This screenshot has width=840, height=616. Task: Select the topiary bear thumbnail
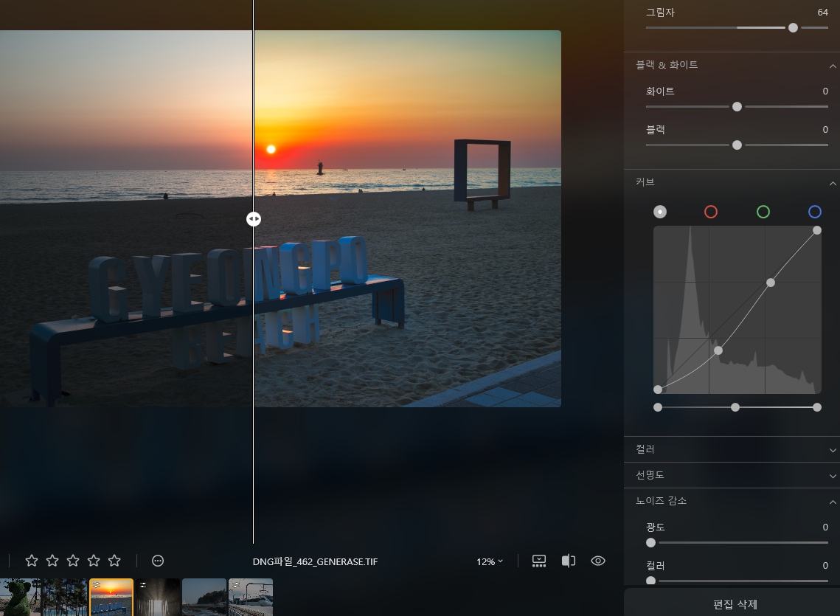(x=20, y=598)
